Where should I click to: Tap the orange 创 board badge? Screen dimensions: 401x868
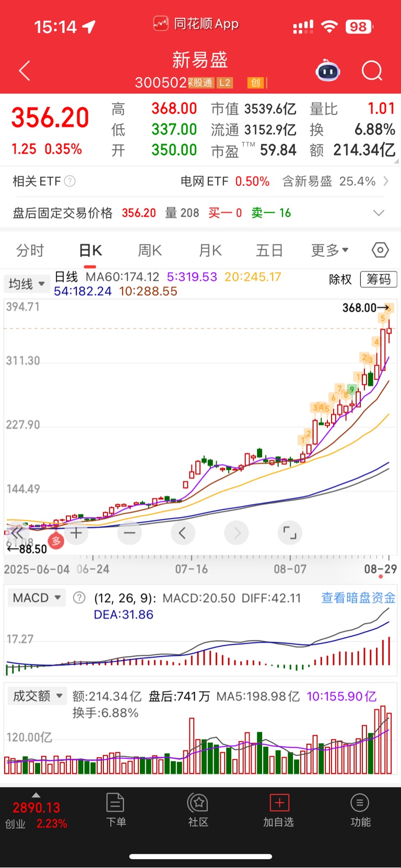click(x=255, y=82)
